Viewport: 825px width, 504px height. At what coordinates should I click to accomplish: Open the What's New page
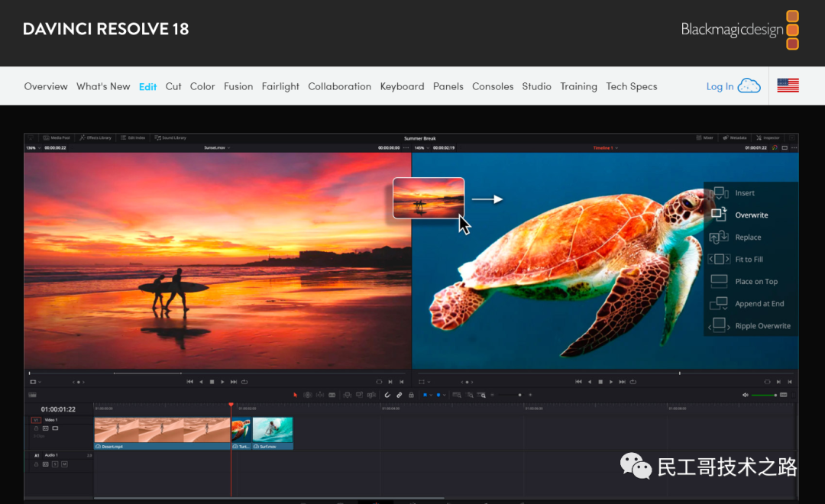tap(103, 86)
